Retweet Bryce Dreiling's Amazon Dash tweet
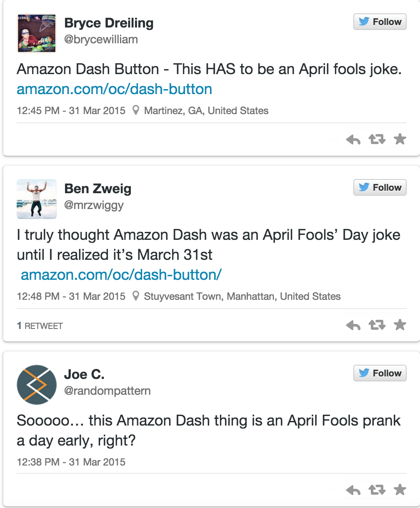 [x=377, y=140]
